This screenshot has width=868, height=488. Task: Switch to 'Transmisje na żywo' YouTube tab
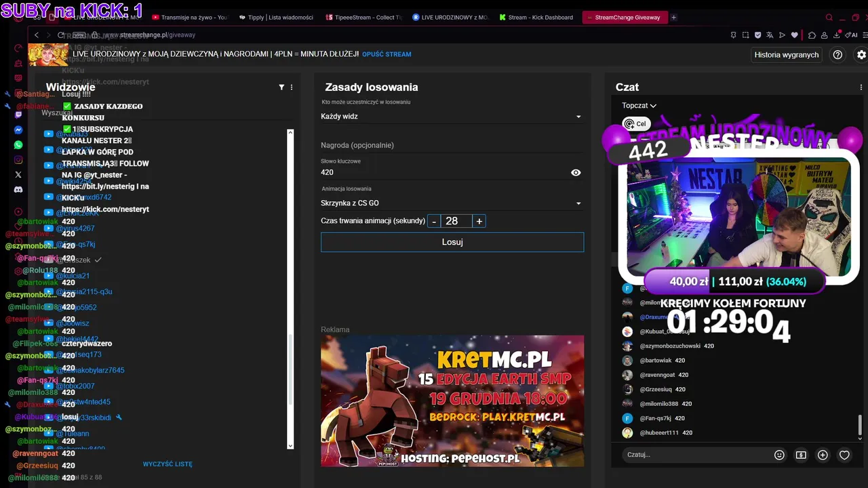tap(191, 18)
